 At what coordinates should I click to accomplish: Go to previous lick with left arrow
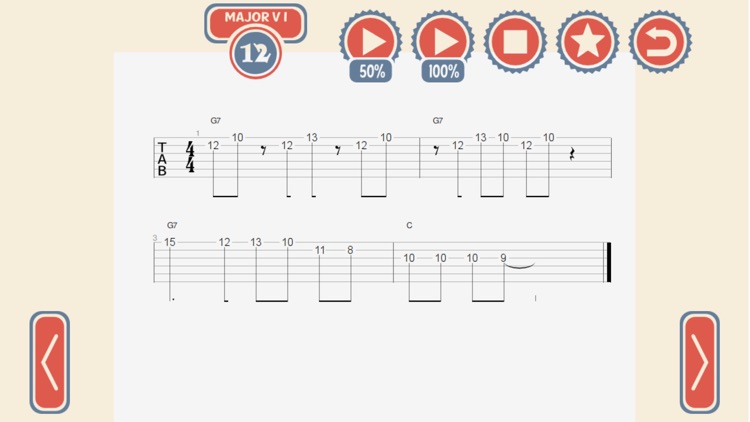[50, 363]
